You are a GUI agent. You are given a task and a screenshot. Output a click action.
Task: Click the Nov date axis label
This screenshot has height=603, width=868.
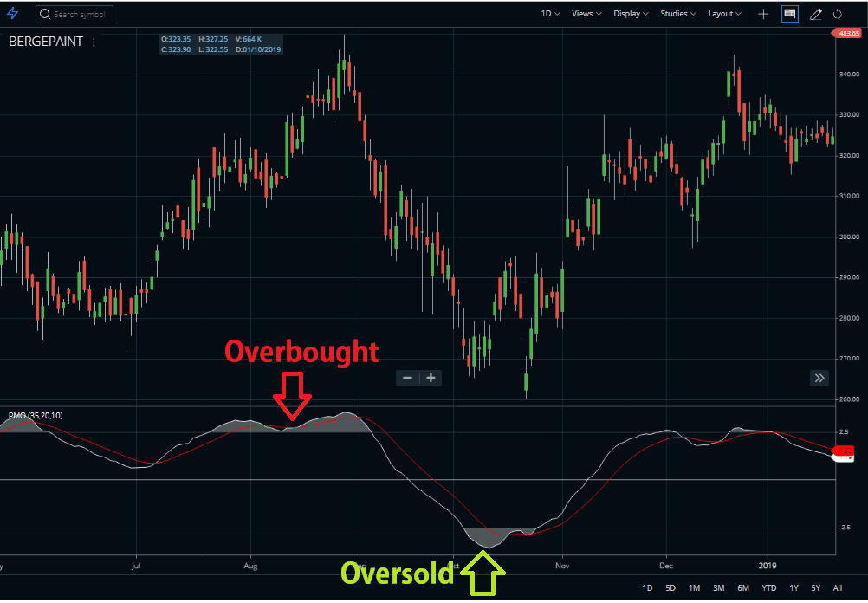[562, 566]
